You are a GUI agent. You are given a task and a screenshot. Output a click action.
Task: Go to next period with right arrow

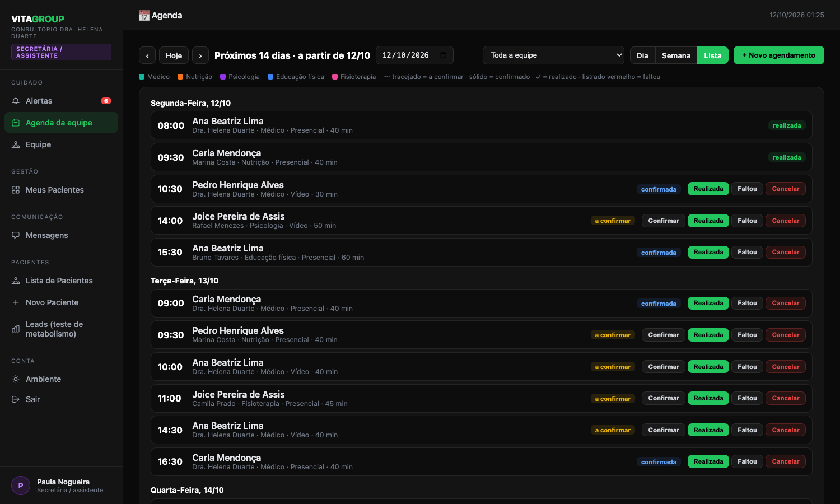pyautogui.click(x=200, y=55)
